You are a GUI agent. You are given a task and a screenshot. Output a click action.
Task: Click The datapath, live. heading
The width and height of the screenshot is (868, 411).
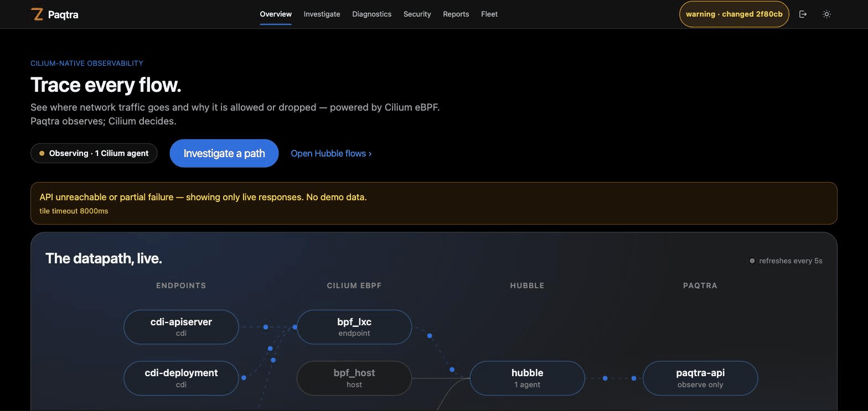point(104,258)
